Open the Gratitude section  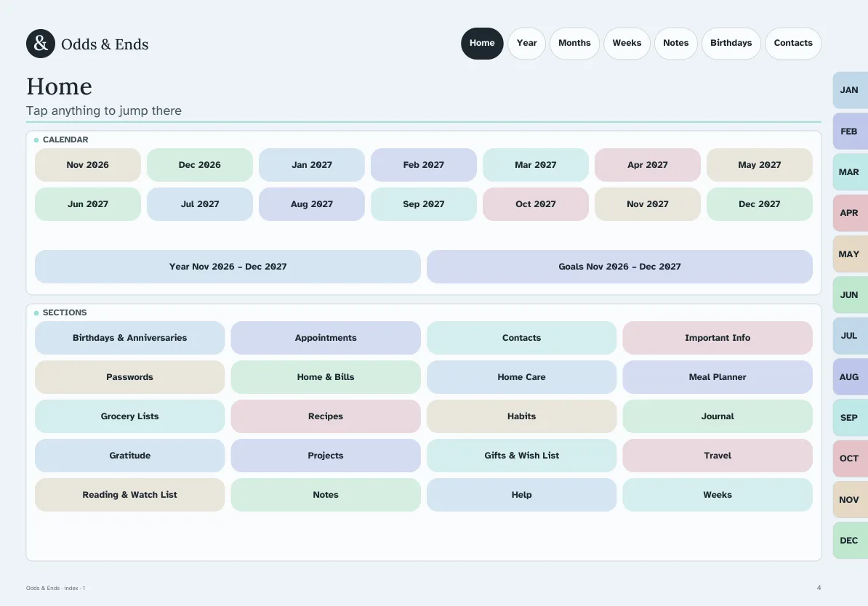coord(129,456)
